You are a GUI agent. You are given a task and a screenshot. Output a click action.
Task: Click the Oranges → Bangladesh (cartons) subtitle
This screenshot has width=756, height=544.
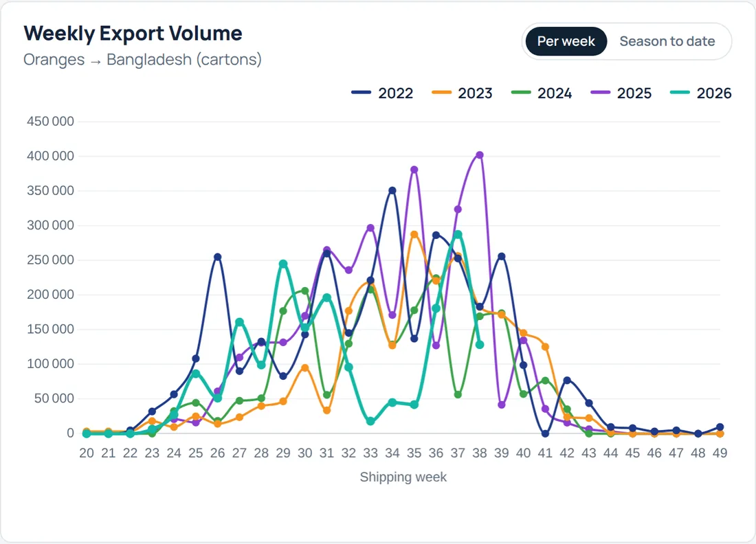(x=143, y=60)
